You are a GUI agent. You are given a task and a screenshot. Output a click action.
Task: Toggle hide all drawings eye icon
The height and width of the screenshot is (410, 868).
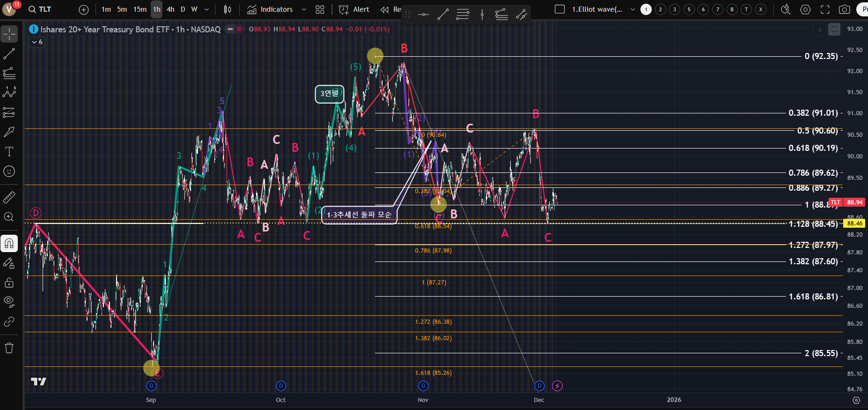[9, 301]
